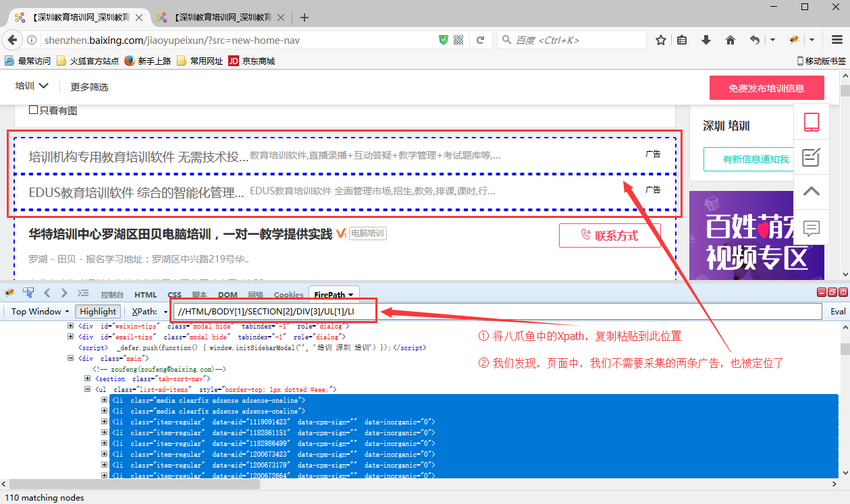Click Firebug bug logo in the panel toolbar
The image size is (850, 504).
pos(9,293)
